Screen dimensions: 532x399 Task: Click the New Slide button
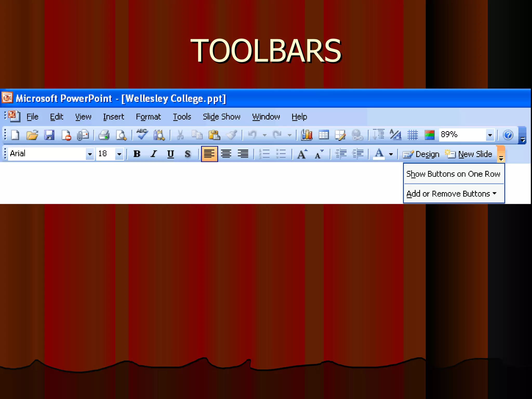coord(468,154)
